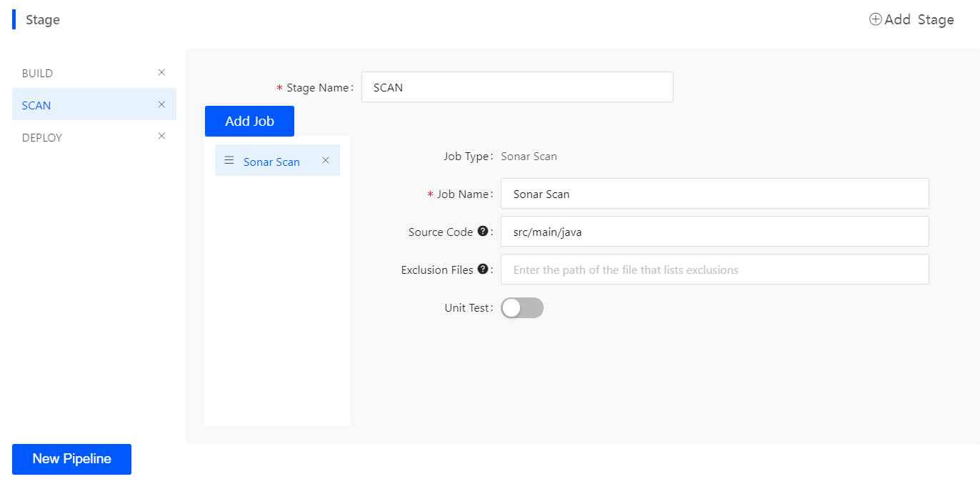Select the SCAN stage entry
Screen dimensions: 980x489
[x=36, y=106]
